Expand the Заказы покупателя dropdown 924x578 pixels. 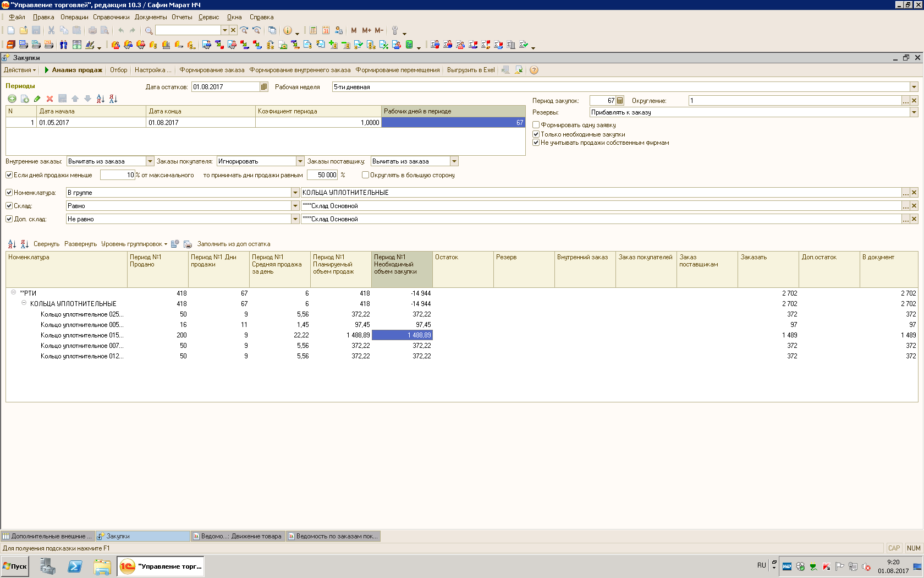click(300, 161)
